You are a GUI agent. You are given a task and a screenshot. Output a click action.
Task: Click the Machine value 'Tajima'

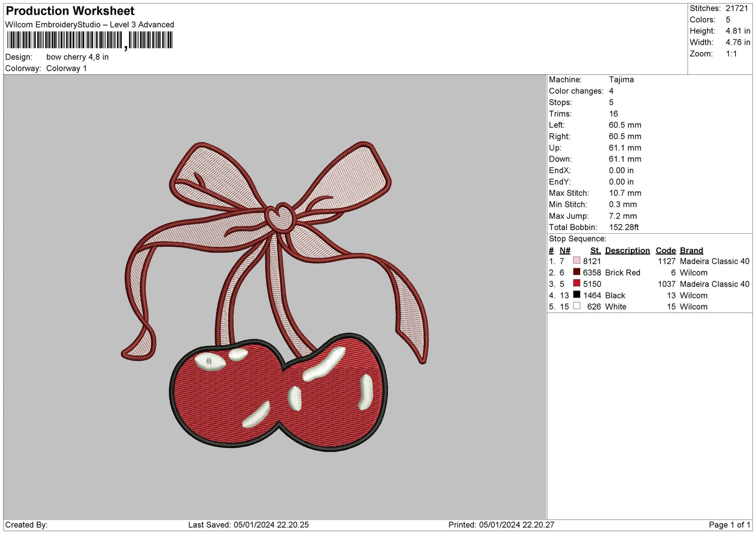pos(621,79)
